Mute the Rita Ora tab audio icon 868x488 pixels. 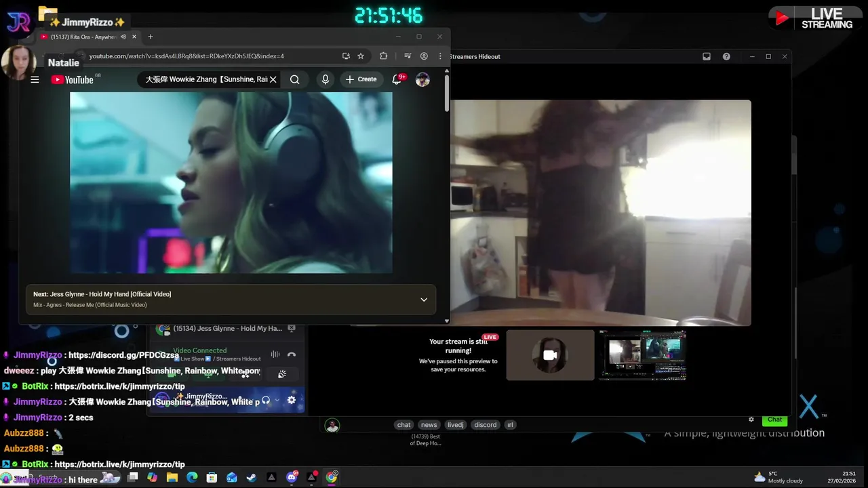click(x=123, y=37)
